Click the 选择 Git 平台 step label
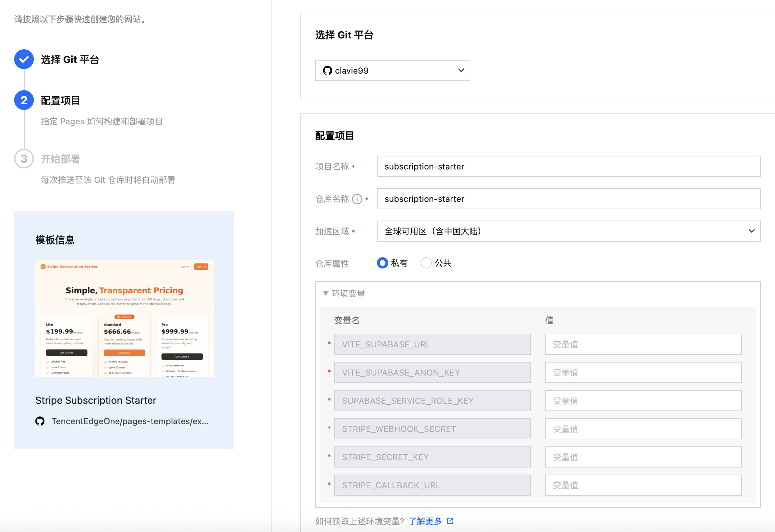Screen dimensions: 775x532 [x=70, y=60]
